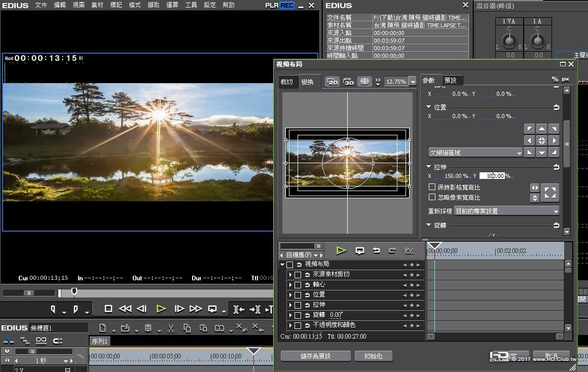Toggle keyframe checkbox for 旋轉 row
The width and height of the screenshot is (588, 372).
pos(298,315)
